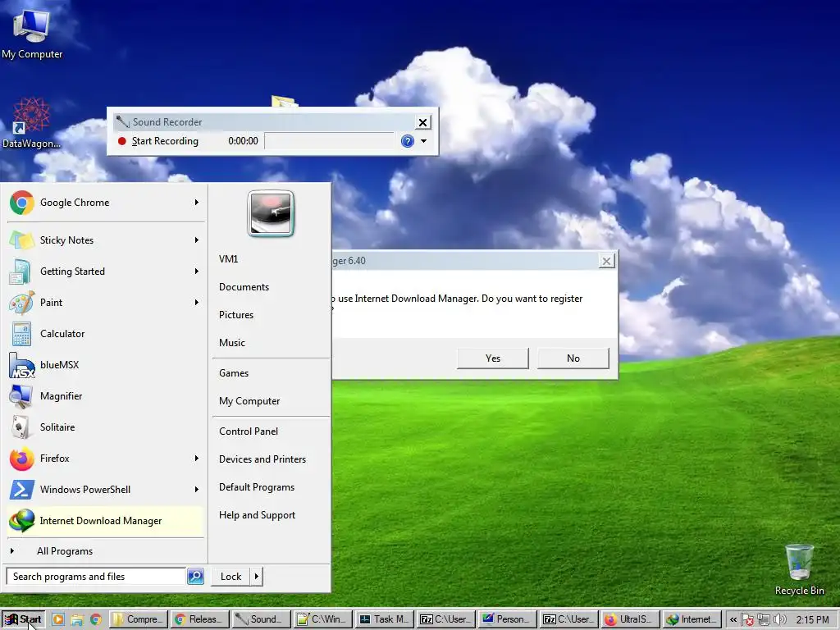The height and width of the screenshot is (630, 840).
Task: Open Default Programs from the Start menu
Action: [x=257, y=487]
